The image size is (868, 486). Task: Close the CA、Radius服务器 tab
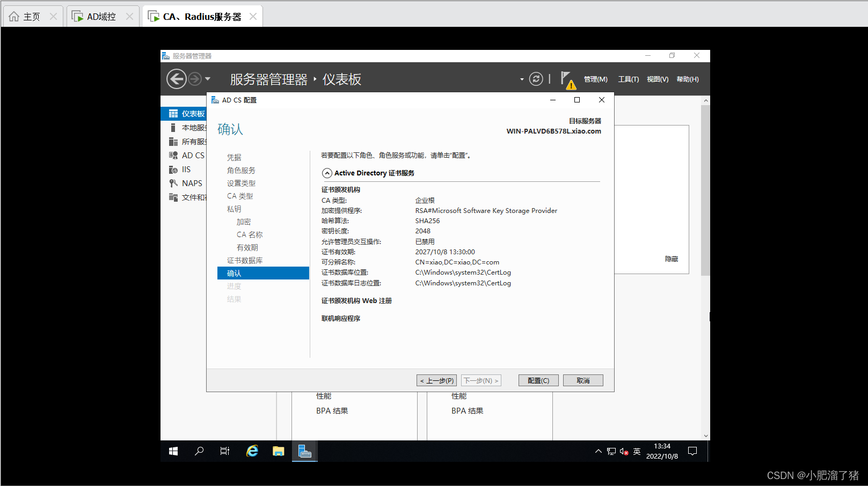tap(253, 17)
